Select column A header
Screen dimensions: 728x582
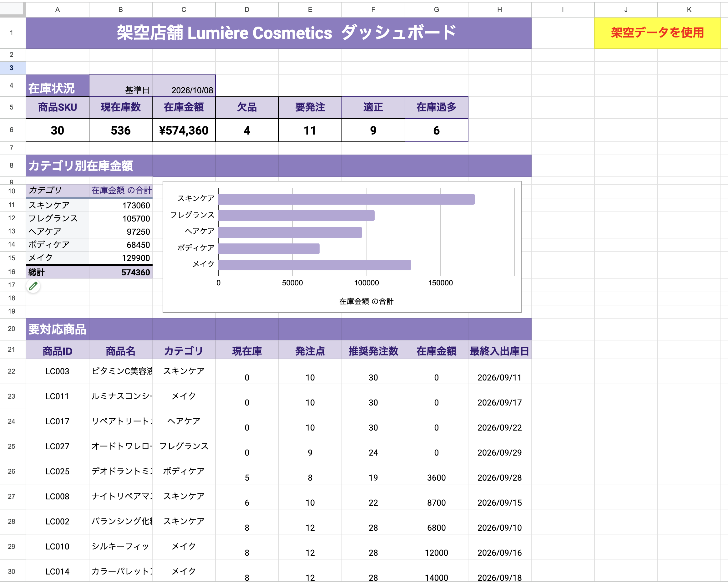point(58,9)
